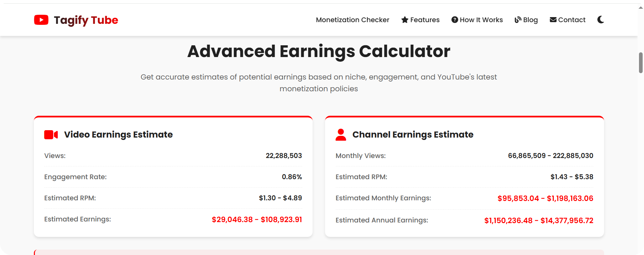Viewport: 644px width, 255px height.
Task: Click the Tagify Tube logo text
Action: tap(86, 20)
